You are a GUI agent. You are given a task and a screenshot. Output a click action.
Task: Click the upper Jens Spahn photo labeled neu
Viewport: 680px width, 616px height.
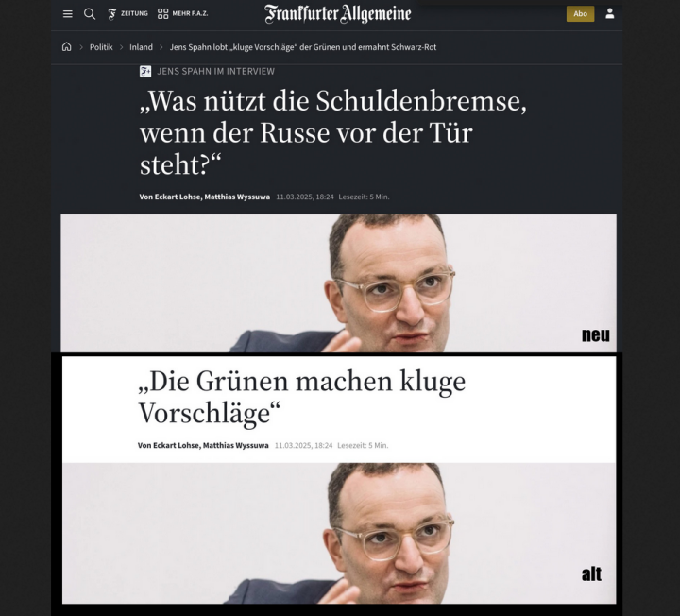(338, 282)
